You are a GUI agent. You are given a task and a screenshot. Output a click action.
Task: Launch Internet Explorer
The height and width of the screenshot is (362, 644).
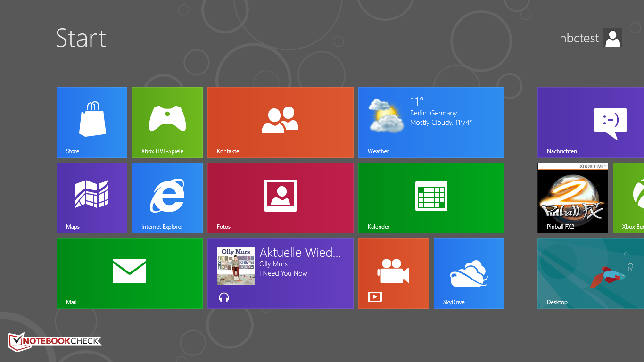click(x=167, y=198)
